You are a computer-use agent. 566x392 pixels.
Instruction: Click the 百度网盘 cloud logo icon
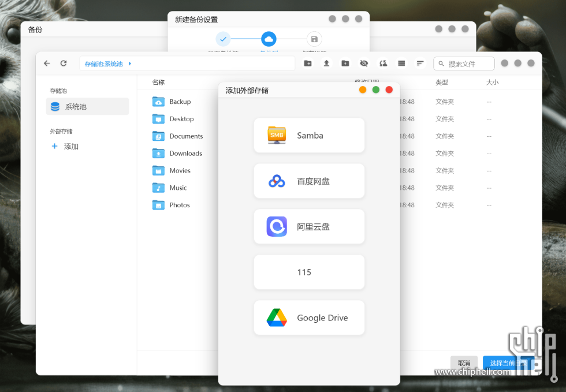pos(277,181)
